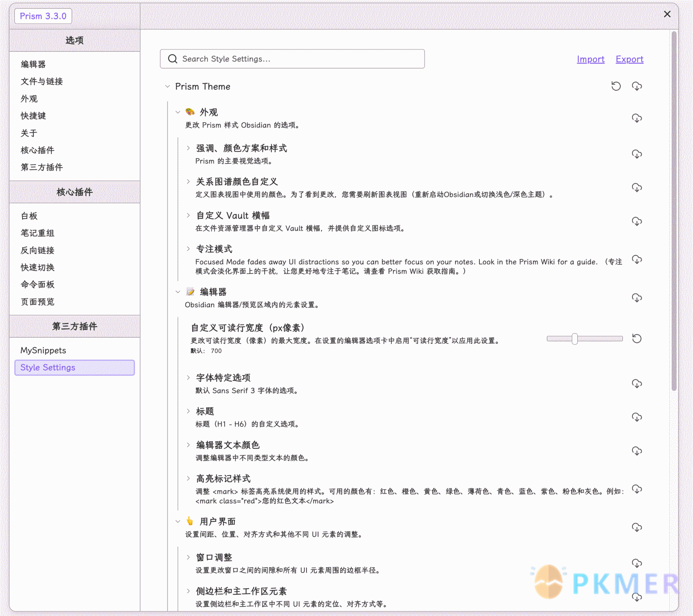693x616 pixels.
Task: Click export icon for 编辑器文本颜色
Action: (637, 451)
